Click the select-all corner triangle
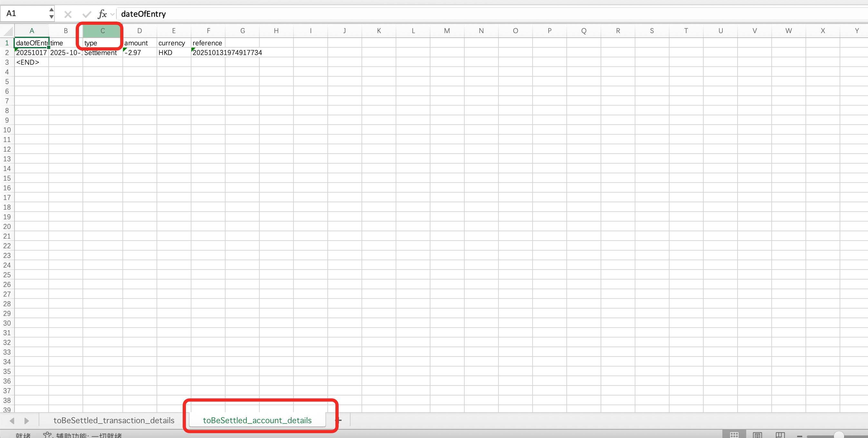868x438 pixels. pos(8,31)
